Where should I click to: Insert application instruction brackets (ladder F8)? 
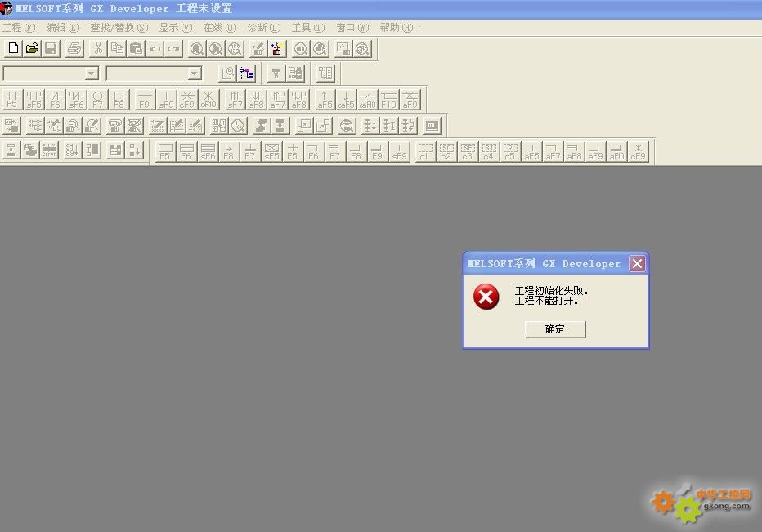coord(119,100)
